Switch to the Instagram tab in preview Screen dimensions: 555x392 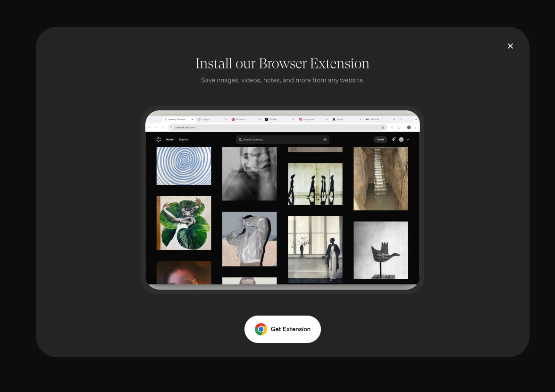[x=313, y=119]
